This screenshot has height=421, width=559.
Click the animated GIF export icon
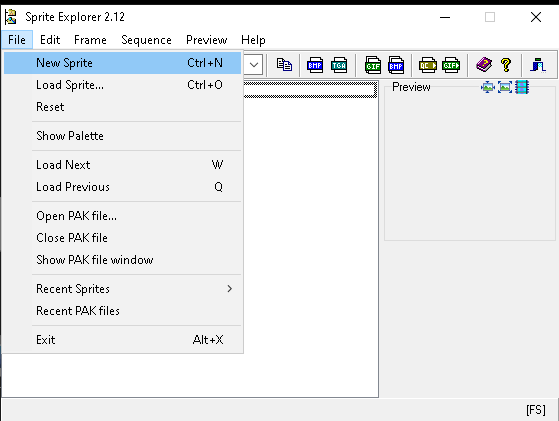tap(451, 65)
